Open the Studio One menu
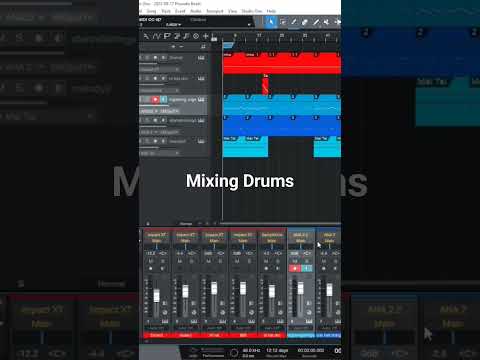The height and width of the screenshot is (360, 480). pyautogui.click(x=252, y=11)
